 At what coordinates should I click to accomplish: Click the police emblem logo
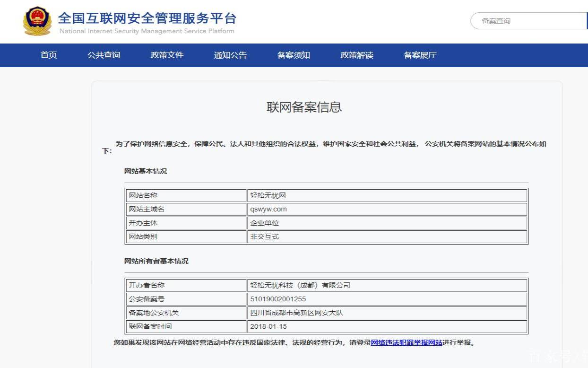pos(37,21)
